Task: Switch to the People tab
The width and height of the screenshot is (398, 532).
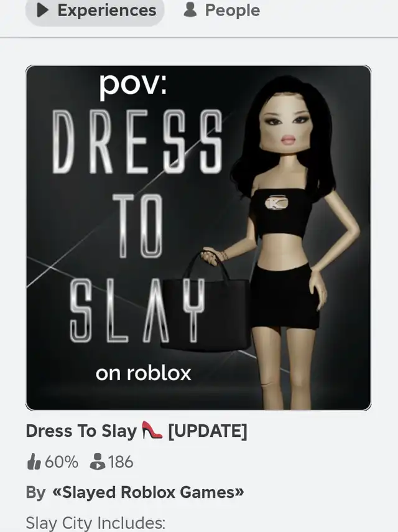Action: (x=222, y=11)
